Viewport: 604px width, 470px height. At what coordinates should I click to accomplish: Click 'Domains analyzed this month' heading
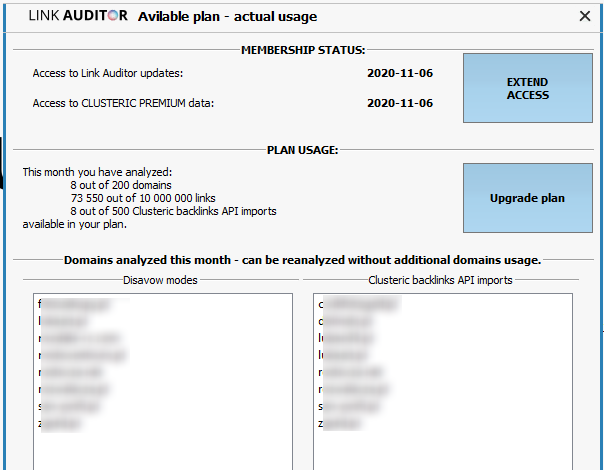(x=302, y=260)
